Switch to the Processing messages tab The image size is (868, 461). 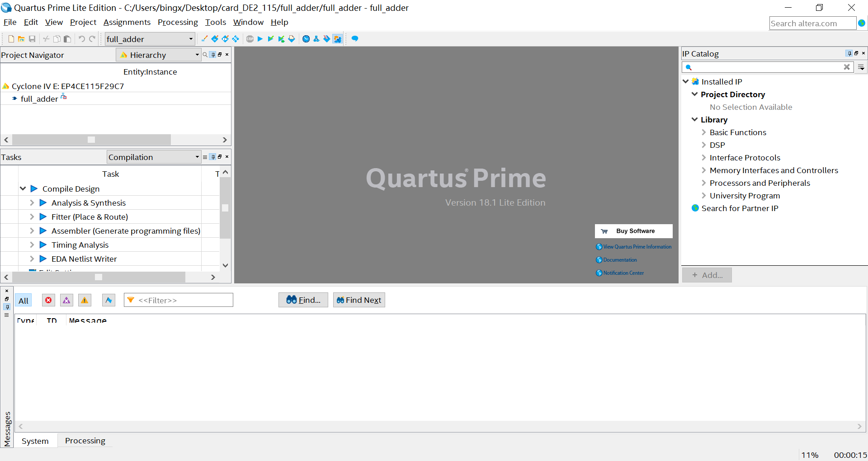pos(85,441)
